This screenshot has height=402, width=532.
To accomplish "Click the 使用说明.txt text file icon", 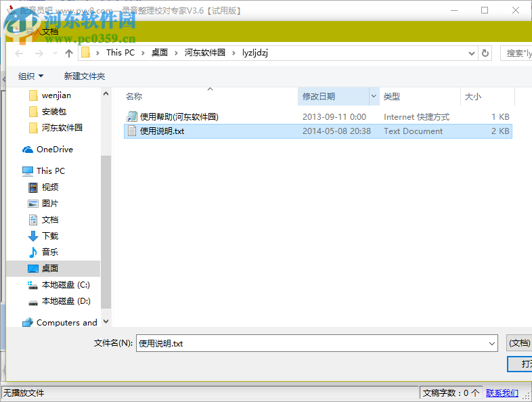I will click(x=131, y=131).
